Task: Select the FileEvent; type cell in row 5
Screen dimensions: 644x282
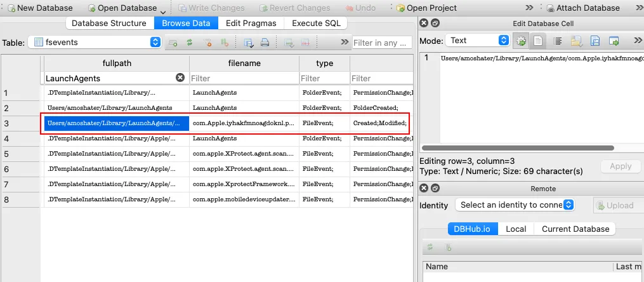Action: click(324, 154)
